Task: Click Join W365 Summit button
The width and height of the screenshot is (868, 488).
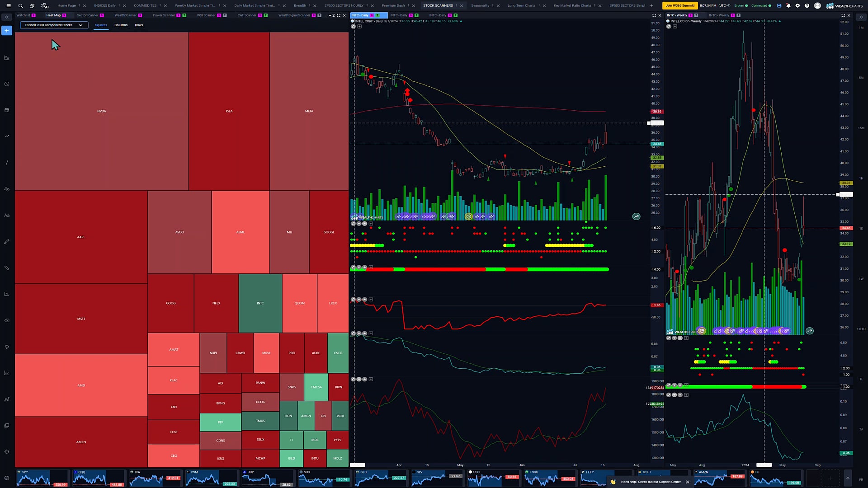Action: 680,6
